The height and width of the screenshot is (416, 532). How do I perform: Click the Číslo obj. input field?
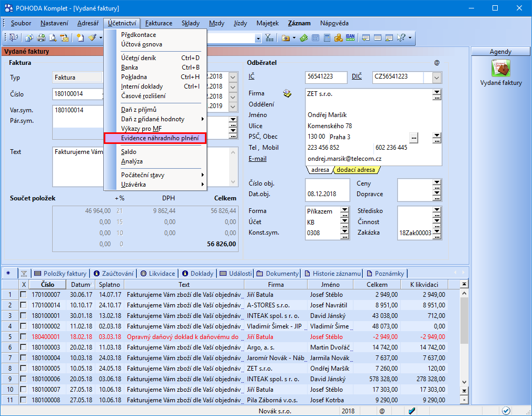tap(327, 183)
